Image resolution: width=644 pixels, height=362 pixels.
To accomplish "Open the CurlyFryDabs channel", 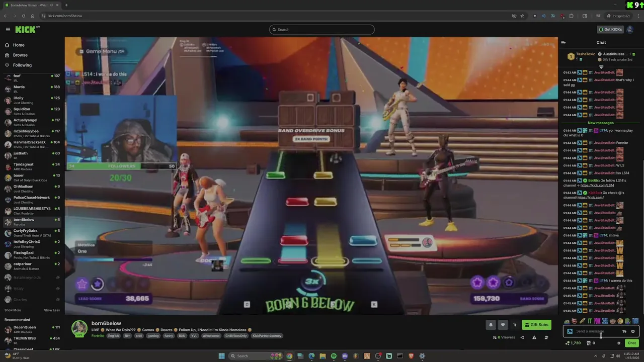I will [x=32, y=233].
